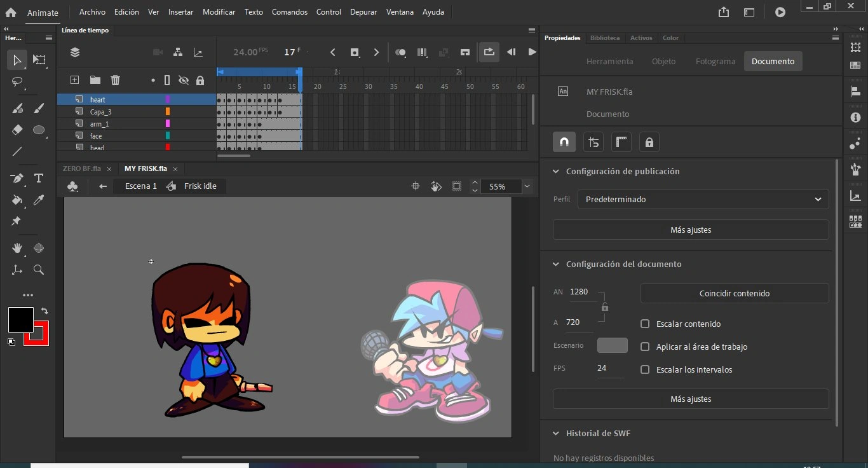The width and height of the screenshot is (868, 468).
Task: Pick the Eyedropper tool
Action: [x=39, y=200]
